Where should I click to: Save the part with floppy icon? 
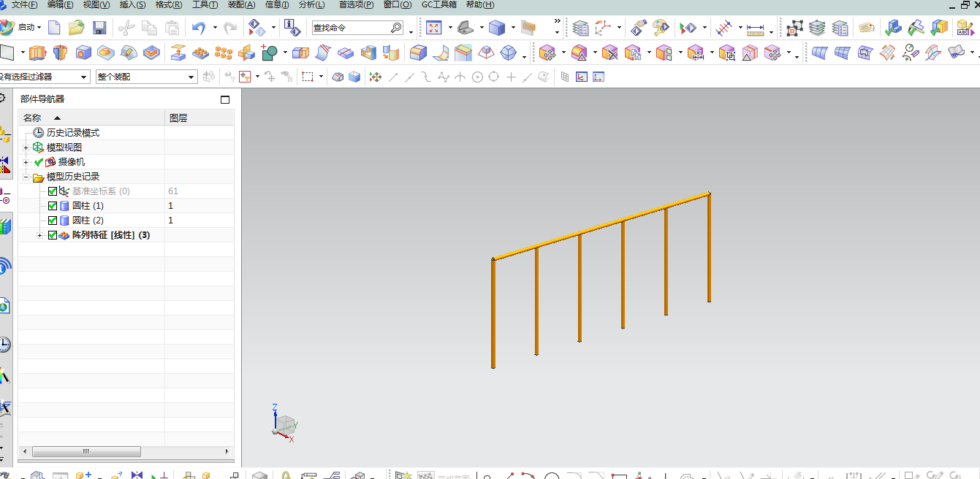(x=99, y=28)
